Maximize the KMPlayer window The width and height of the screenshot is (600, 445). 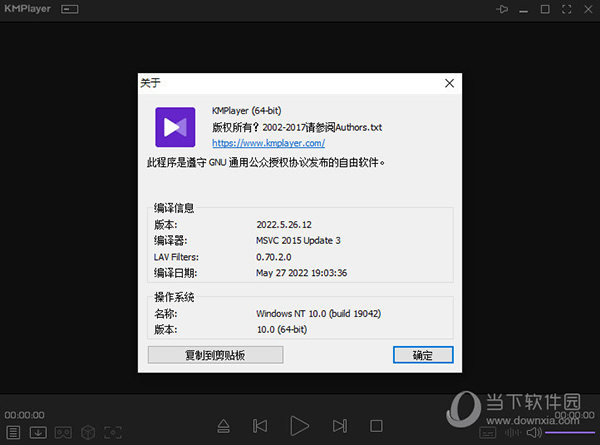545,9
